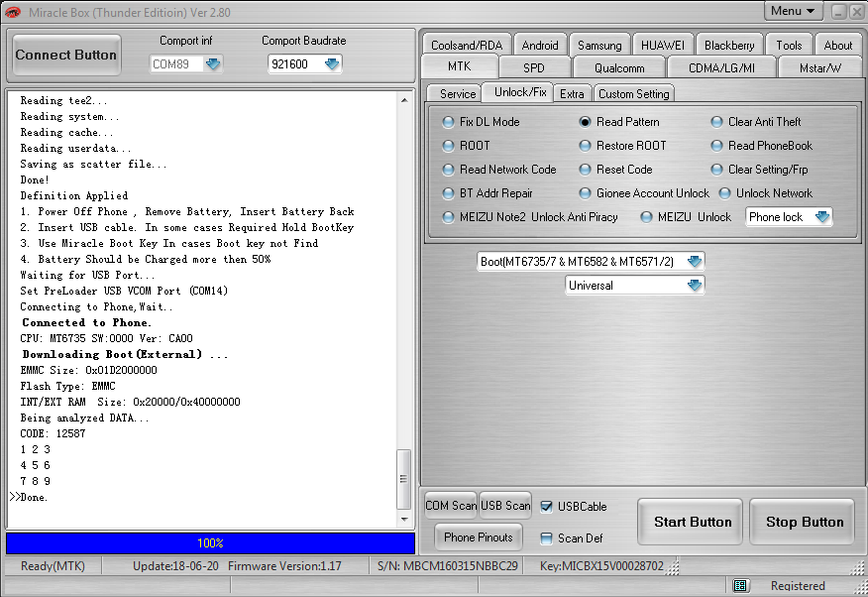Choose the Restore ROOT option
This screenshot has height=597, width=868.
coord(585,146)
